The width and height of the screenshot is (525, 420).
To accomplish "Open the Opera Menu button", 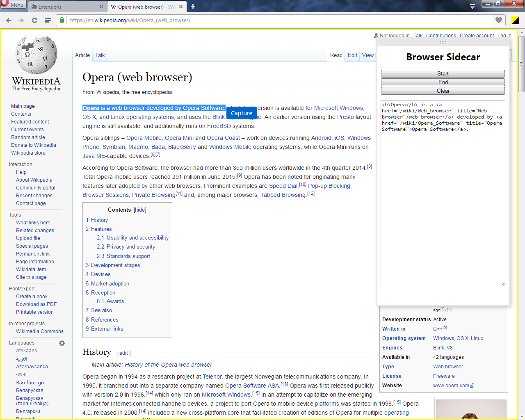I will [x=13, y=5].
